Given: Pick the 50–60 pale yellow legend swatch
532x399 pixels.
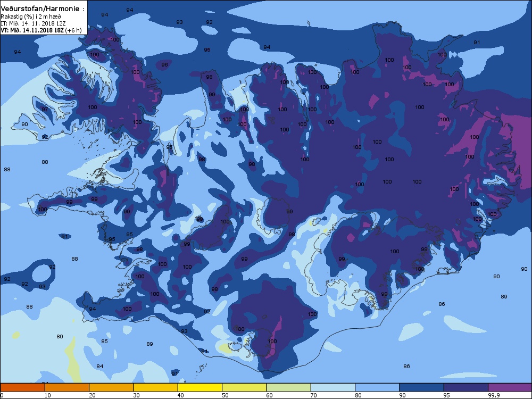Looking at the screenshot, I should point(244,387).
